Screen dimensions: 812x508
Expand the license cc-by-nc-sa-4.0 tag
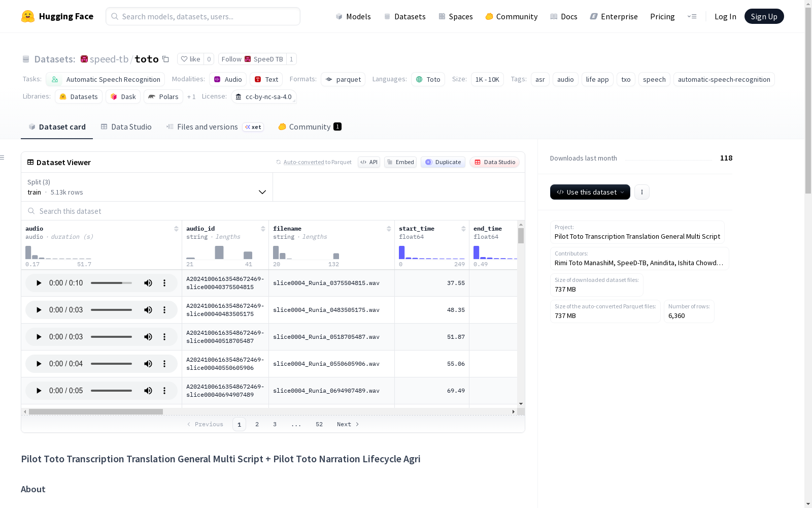click(264, 97)
